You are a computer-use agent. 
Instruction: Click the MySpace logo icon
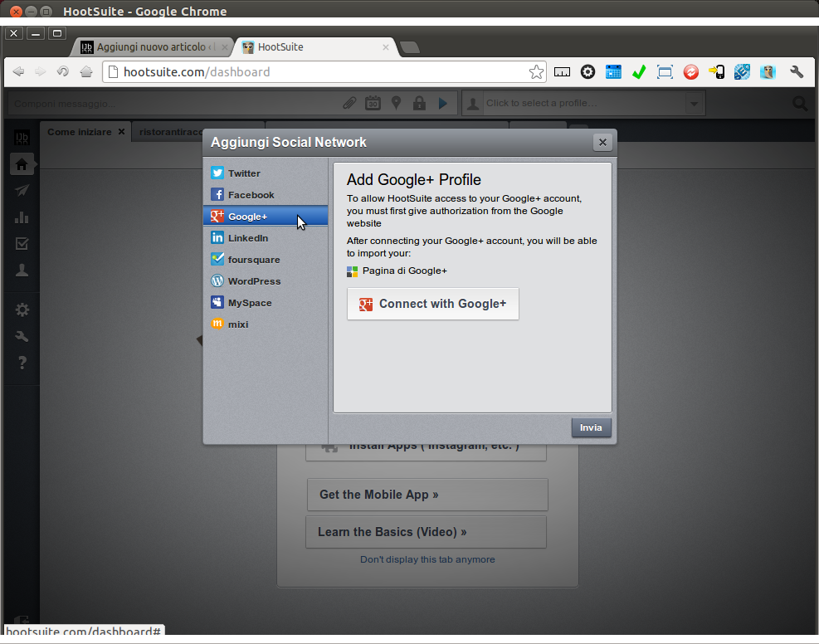coord(217,302)
